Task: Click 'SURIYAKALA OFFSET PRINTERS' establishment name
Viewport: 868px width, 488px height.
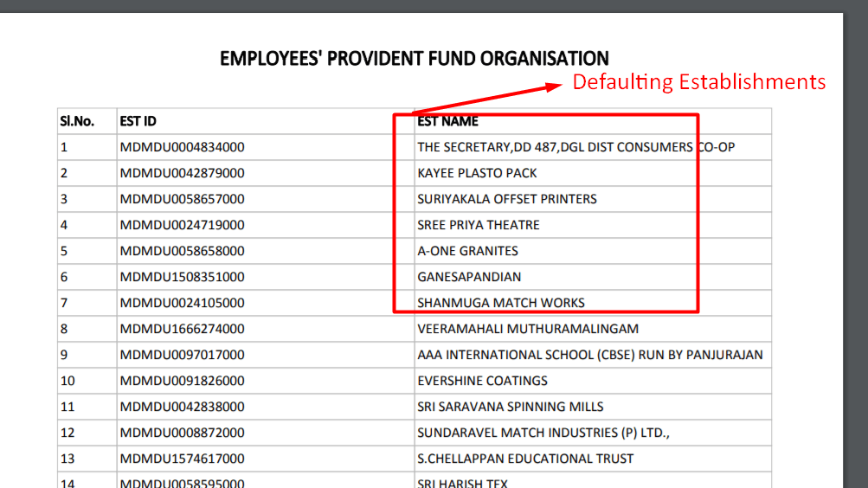Action: click(506, 199)
